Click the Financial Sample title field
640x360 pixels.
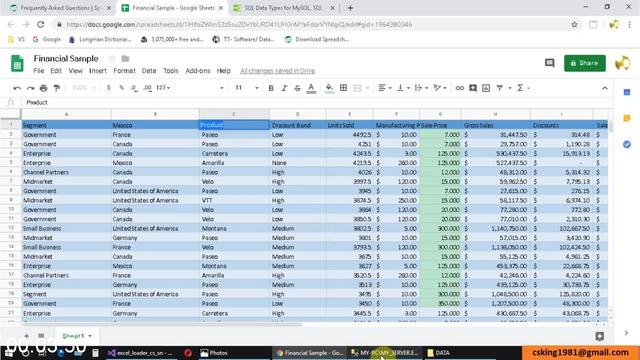point(66,58)
